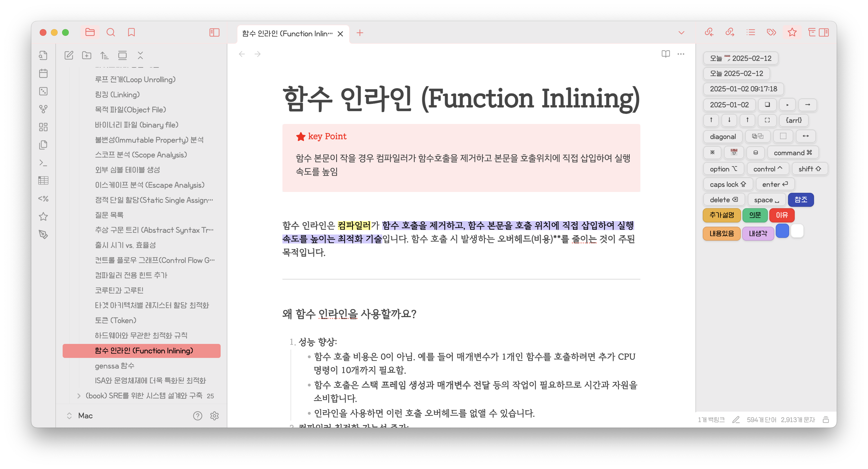Screen dimensions: 868x469
Task: Open settings gear icon
Action: click(214, 416)
